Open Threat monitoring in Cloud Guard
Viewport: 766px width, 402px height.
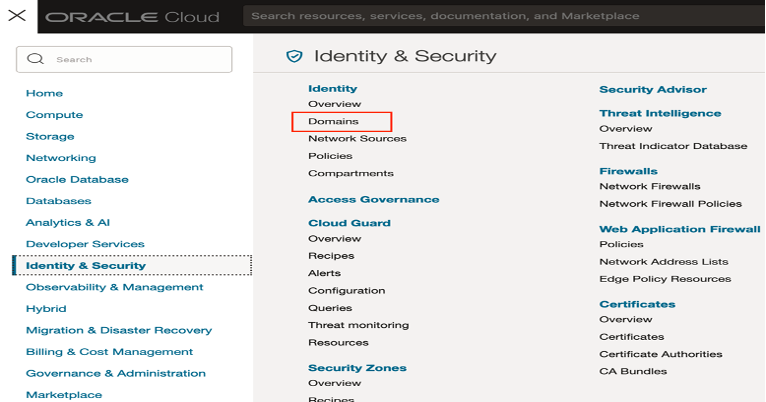[358, 325]
